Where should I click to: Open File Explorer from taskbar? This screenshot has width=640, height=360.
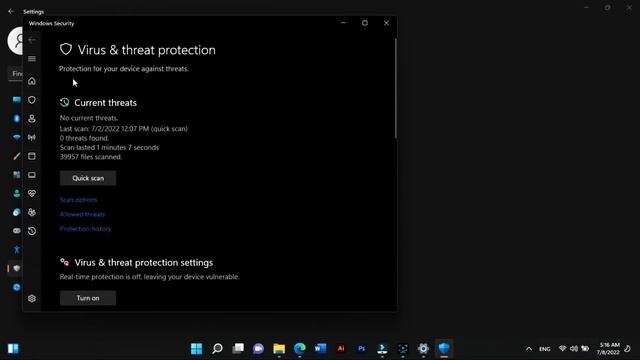click(279, 349)
